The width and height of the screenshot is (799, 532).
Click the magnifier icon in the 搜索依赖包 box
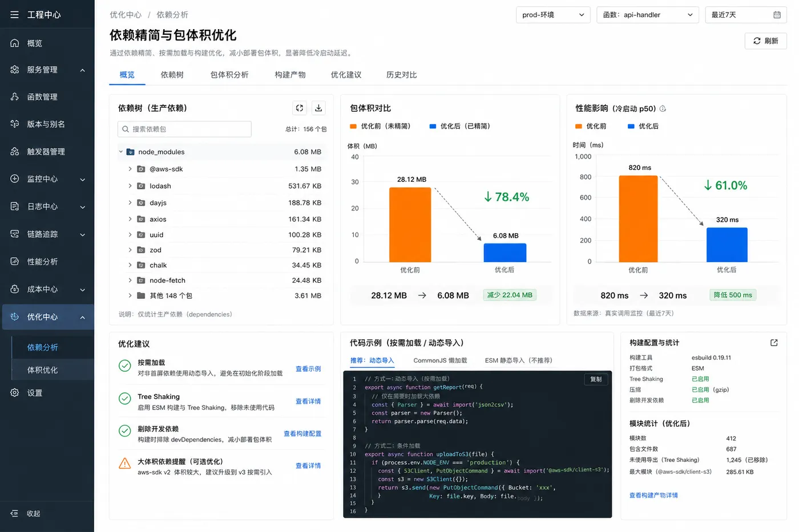[x=126, y=129]
